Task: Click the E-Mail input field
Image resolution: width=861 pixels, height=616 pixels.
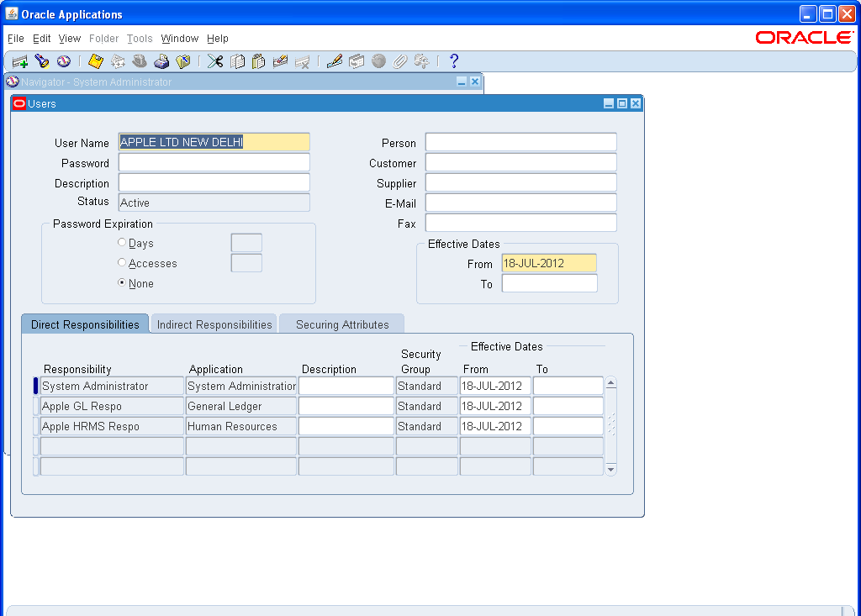Action: click(x=520, y=203)
